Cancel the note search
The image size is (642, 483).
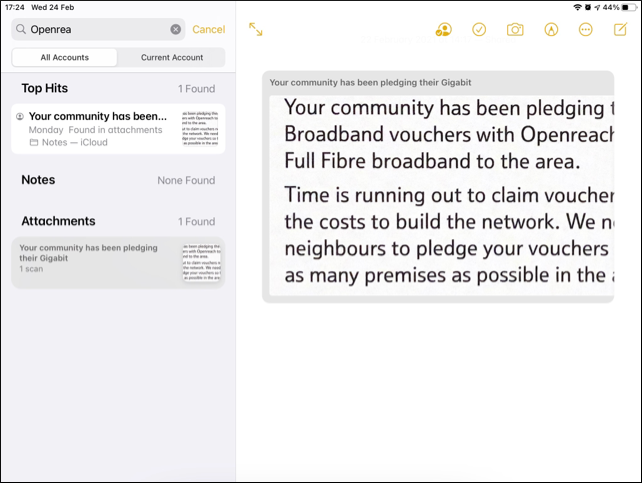click(209, 29)
